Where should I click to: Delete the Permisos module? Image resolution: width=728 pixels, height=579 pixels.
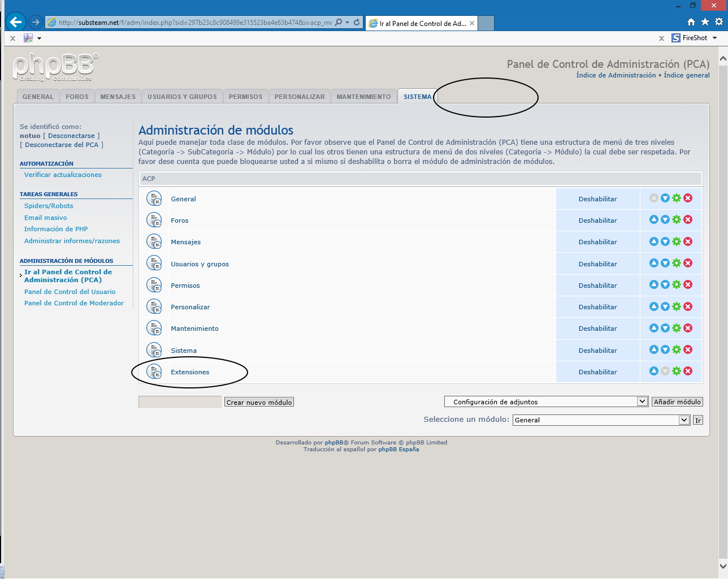click(x=688, y=285)
